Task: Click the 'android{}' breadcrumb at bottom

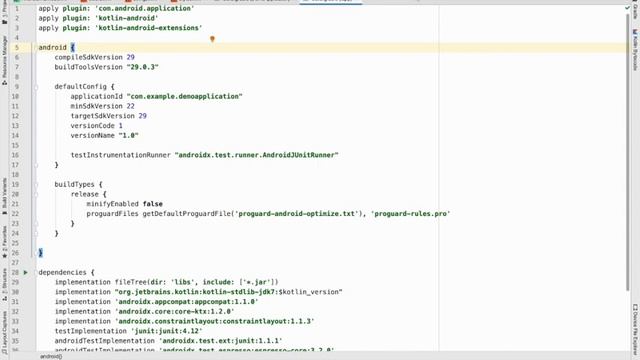Action: pos(51,356)
